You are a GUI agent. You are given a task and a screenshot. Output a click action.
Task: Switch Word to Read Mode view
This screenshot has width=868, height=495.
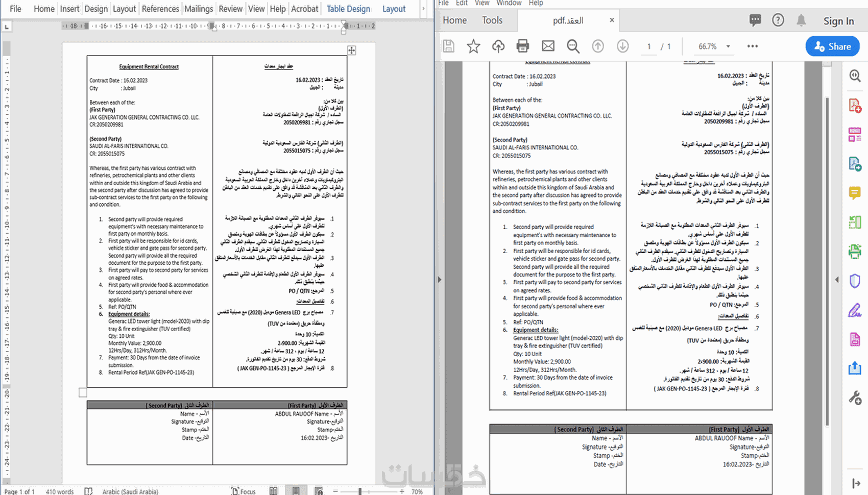(x=274, y=491)
